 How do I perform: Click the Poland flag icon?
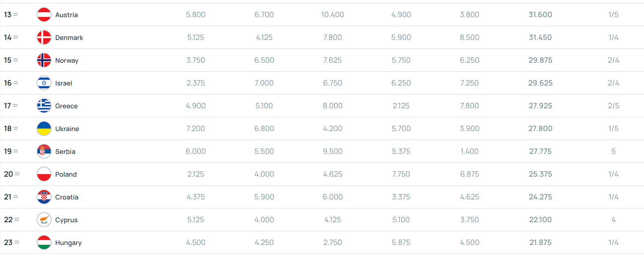point(44,174)
